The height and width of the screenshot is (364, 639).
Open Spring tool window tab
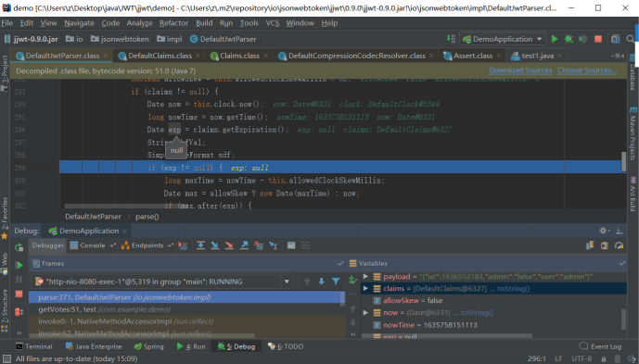149,346
